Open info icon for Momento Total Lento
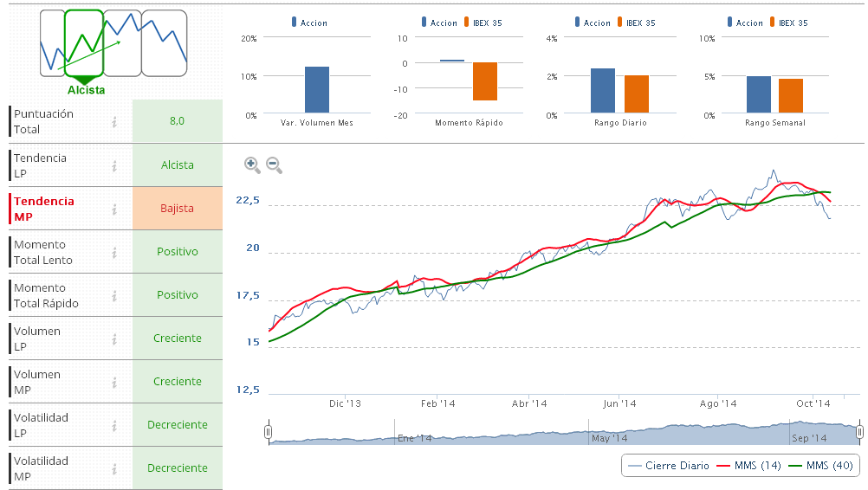Screen dimensions: 868x490 point(114,252)
